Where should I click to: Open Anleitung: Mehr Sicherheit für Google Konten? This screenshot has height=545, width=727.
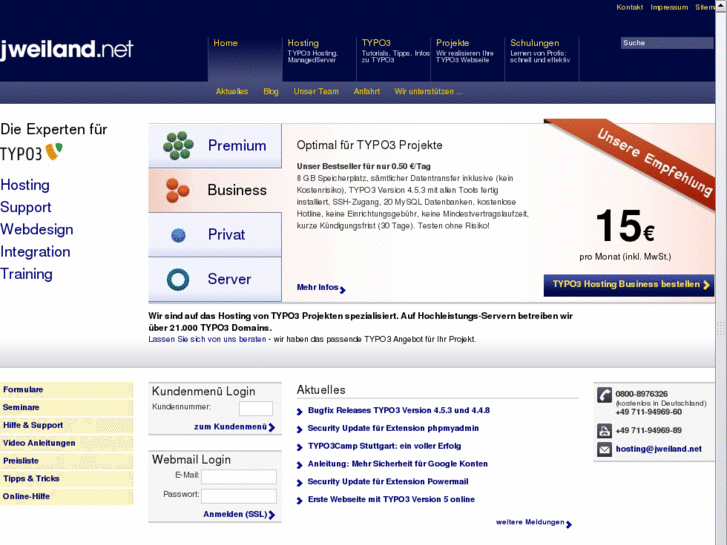[398, 464]
